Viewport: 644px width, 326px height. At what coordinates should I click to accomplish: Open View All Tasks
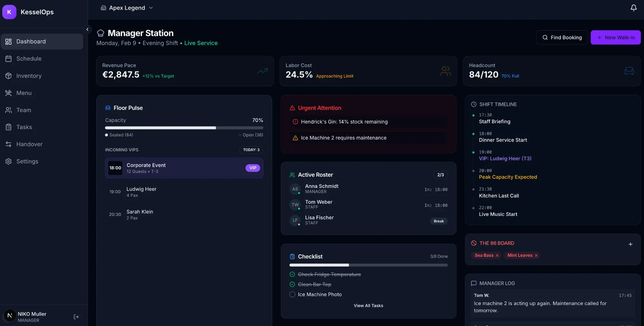point(368,306)
